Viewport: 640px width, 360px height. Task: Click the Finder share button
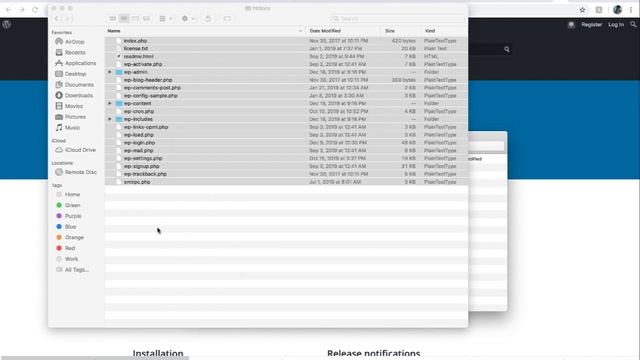[208, 18]
